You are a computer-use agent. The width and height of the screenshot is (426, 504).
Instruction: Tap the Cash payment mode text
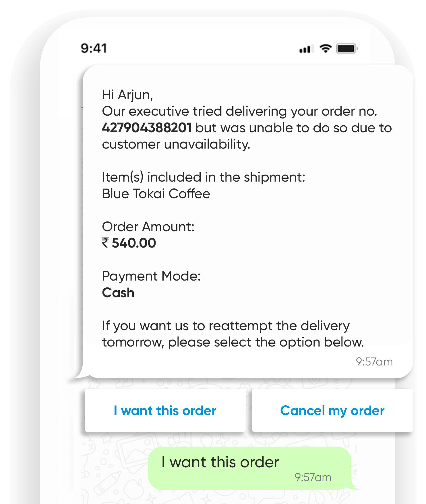tap(118, 293)
